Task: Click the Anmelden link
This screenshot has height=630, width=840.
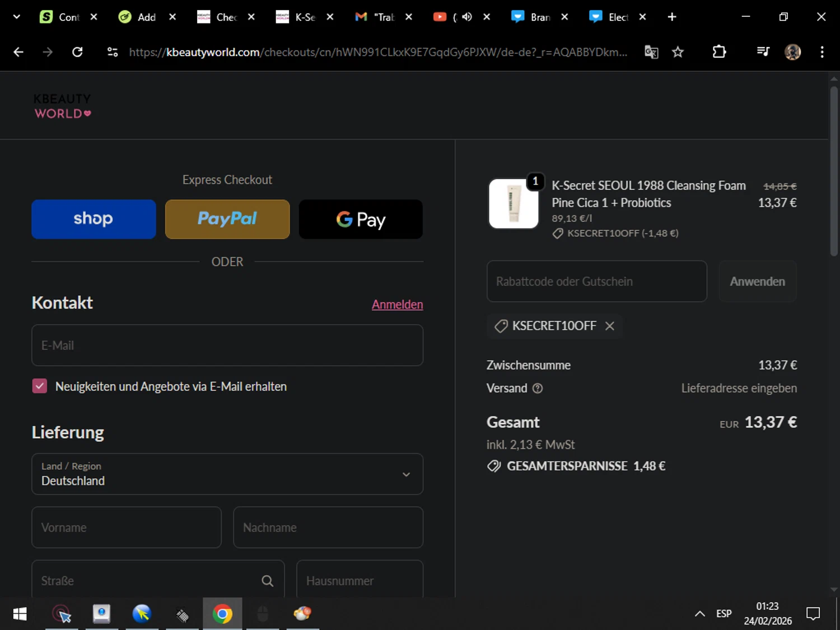Action: tap(397, 304)
